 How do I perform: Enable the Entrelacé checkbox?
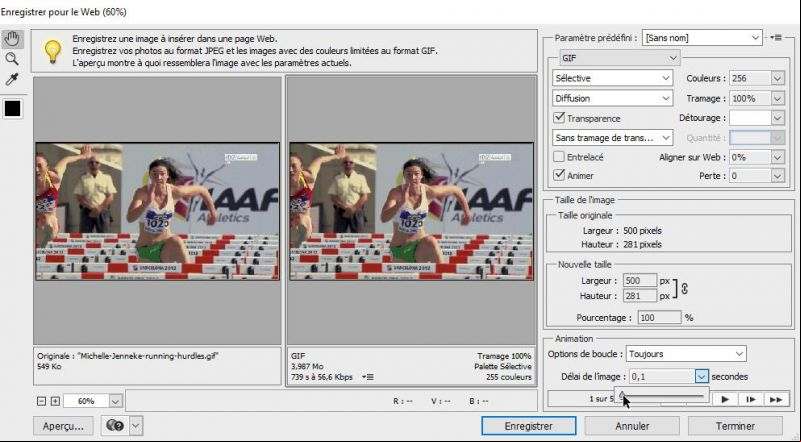(559, 157)
